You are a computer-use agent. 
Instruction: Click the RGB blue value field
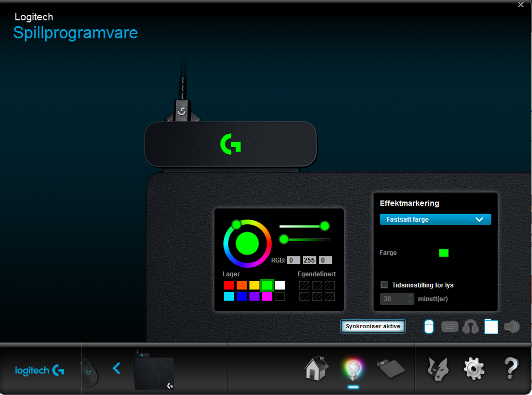click(x=325, y=260)
